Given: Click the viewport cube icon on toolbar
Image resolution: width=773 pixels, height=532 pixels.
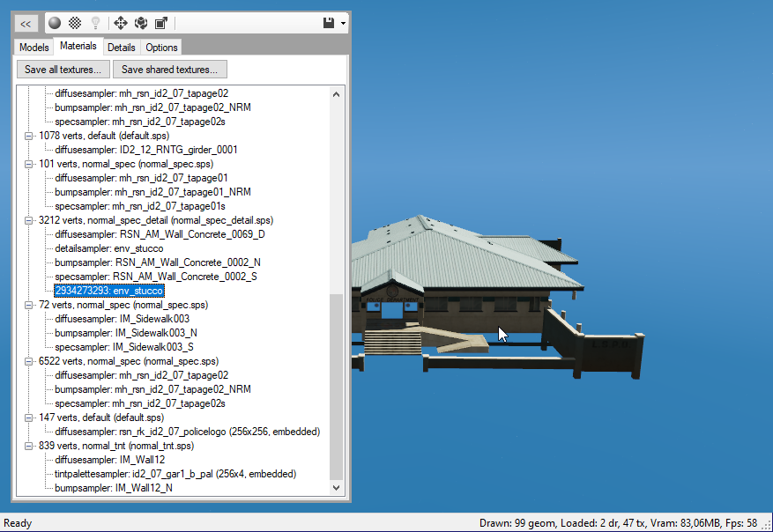Looking at the screenshot, I should [x=162, y=22].
